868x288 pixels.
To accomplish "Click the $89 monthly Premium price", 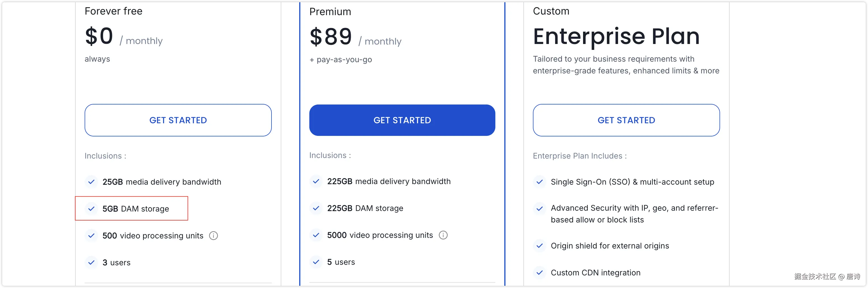I will coord(331,37).
